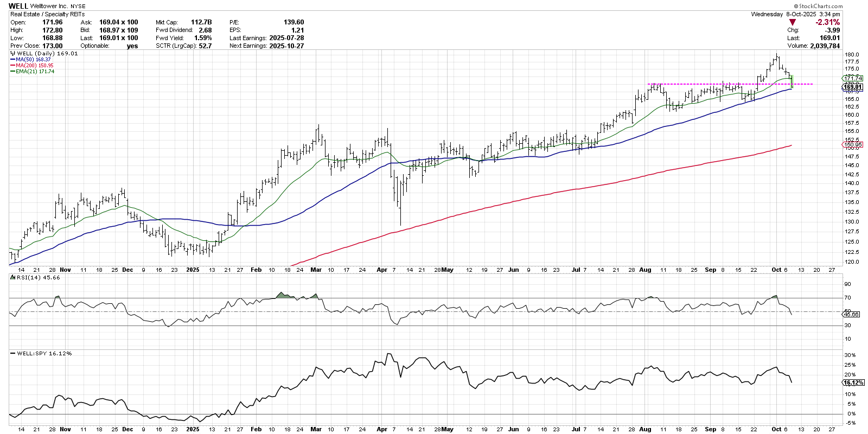
Task: Click the green EMA(21) legend entry
Action: (x=33, y=72)
